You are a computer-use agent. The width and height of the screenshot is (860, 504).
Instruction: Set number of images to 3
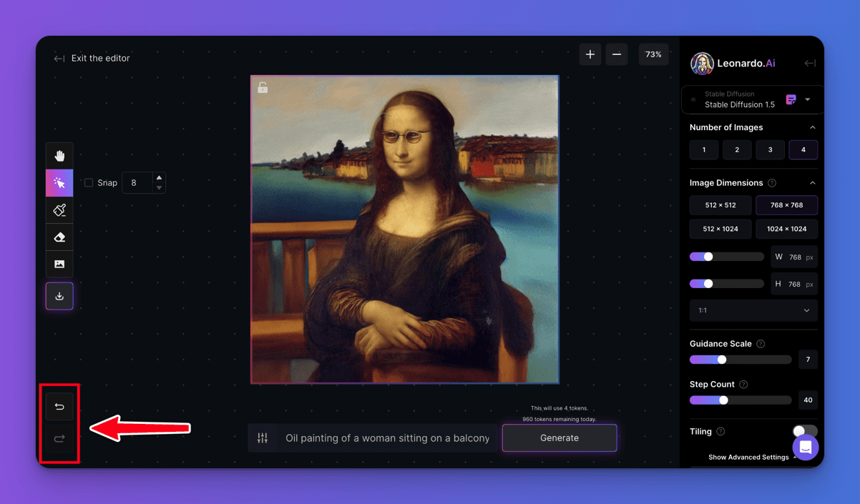[x=770, y=150]
